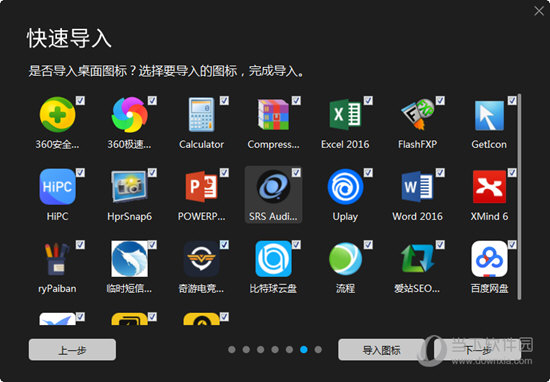Screen dimensions: 550x382
Task: Click the HiPC blue icon
Action: (58, 187)
